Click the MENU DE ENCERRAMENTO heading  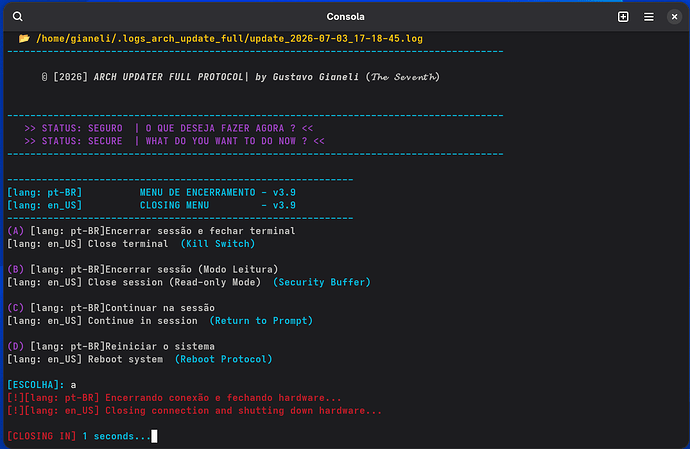pyautogui.click(x=198, y=193)
